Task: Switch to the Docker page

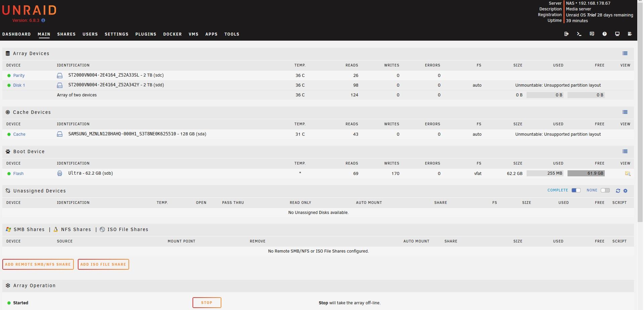Action: click(172, 34)
